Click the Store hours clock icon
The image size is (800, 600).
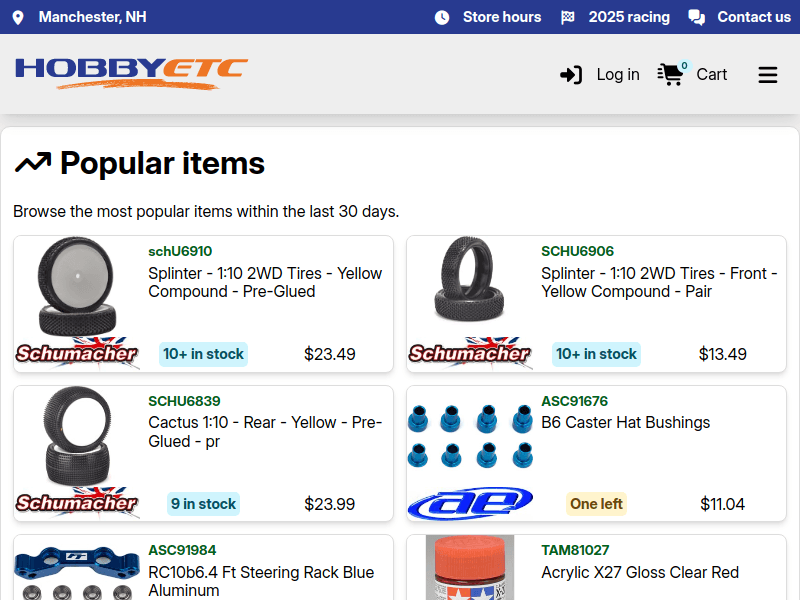[x=442, y=17]
